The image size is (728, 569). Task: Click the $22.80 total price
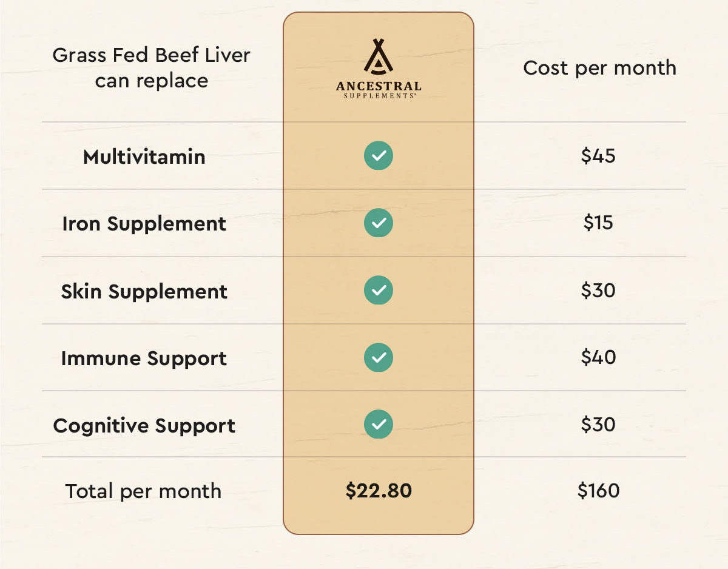coord(379,491)
